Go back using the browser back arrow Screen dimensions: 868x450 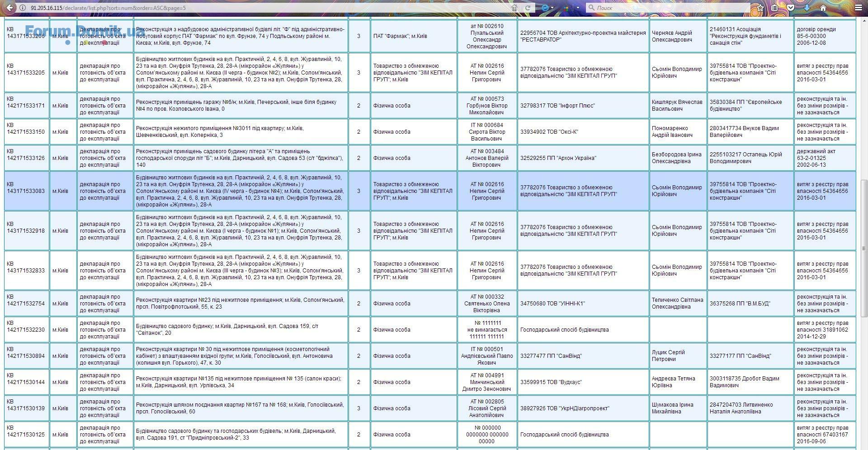tap(9, 8)
